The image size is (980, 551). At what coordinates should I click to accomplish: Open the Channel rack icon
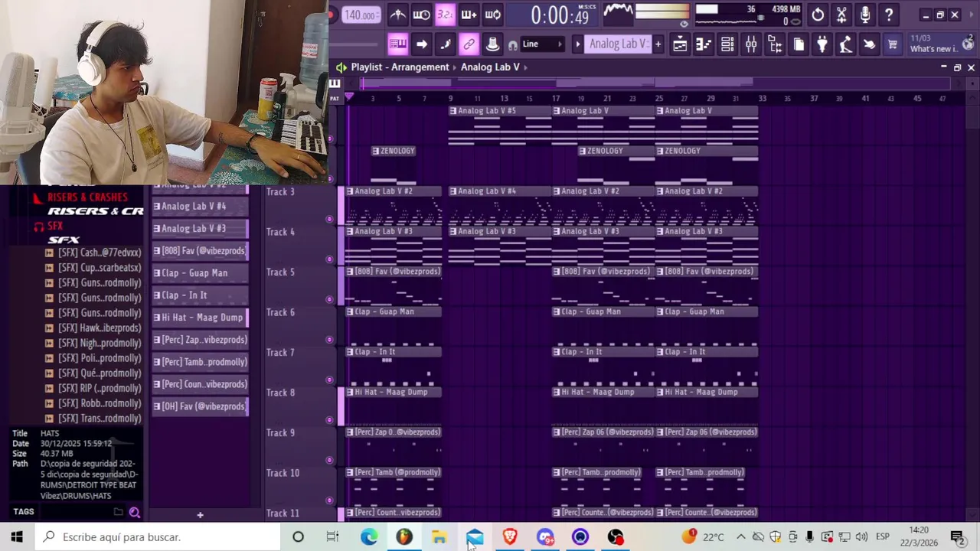[727, 45]
